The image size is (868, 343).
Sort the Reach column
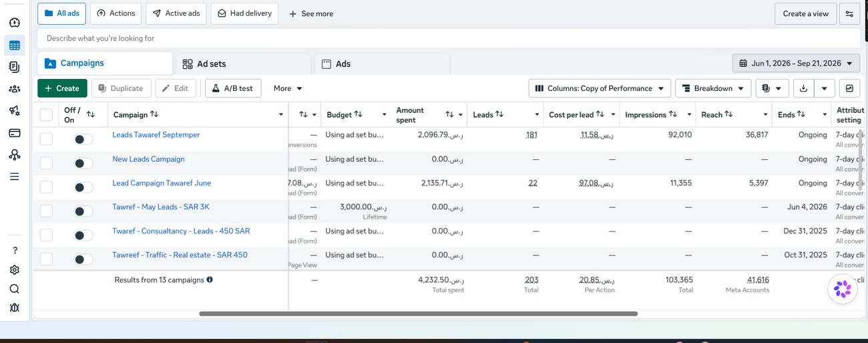pos(728,114)
